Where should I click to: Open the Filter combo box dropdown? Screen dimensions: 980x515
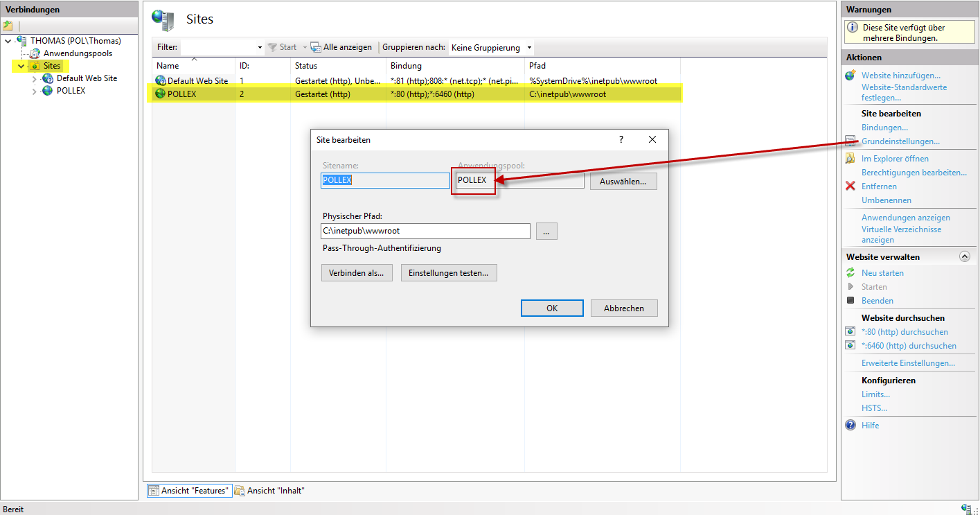(x=260, y=48)
